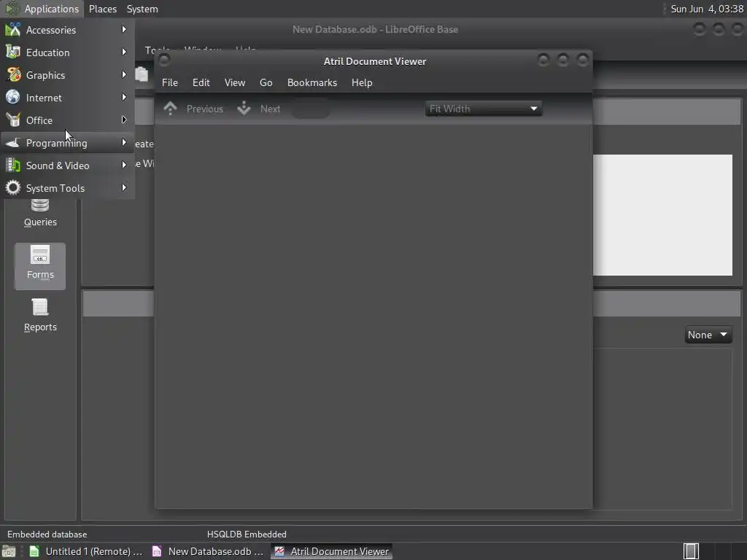Screen dimensions: 747x560
Task: Click the Education category icon
Action: click(13, 52)
